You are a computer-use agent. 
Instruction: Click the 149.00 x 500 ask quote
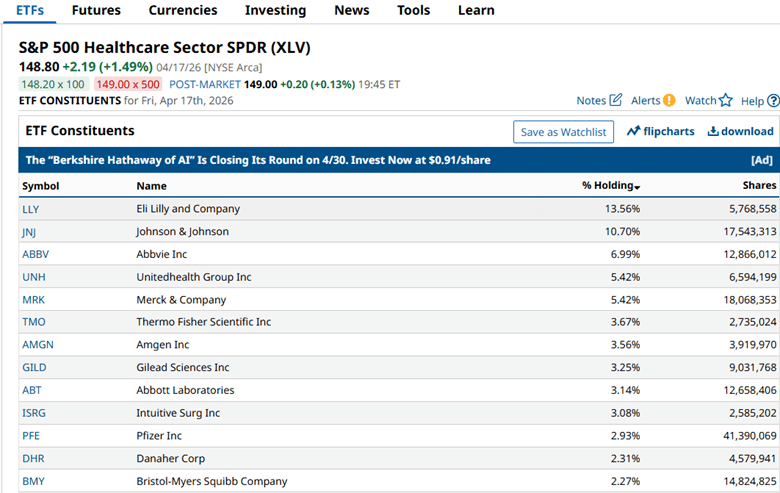[128, 85]
